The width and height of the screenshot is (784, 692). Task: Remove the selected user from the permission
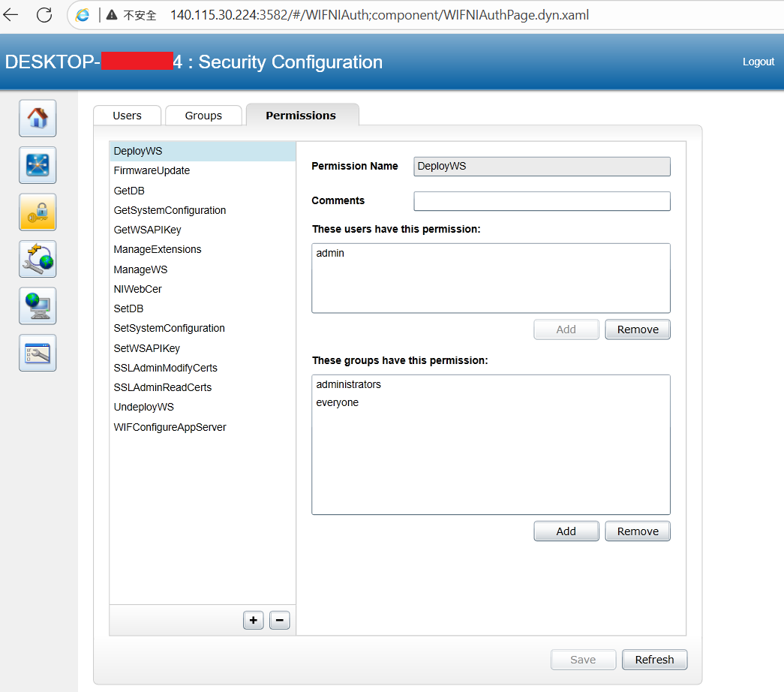(x=638, y=329)
